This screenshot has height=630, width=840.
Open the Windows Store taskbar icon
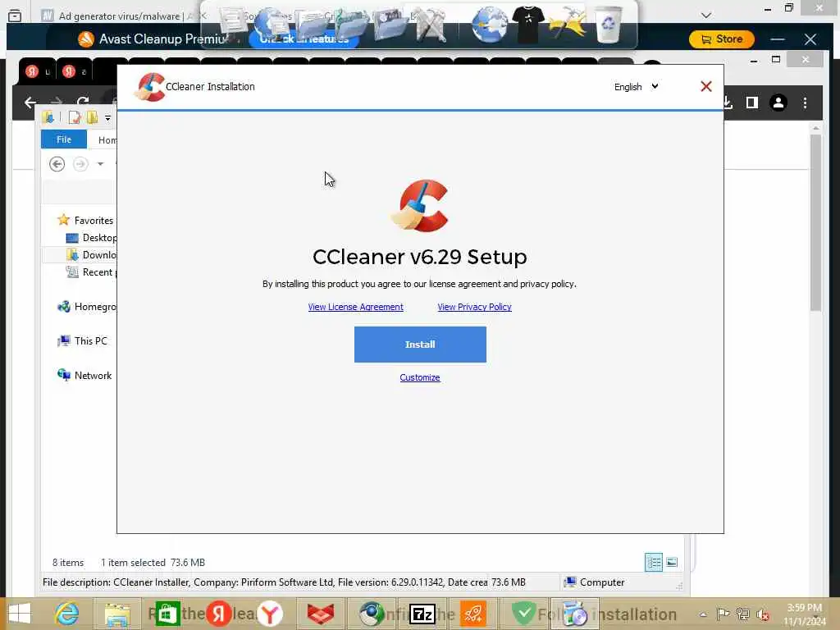167,614
